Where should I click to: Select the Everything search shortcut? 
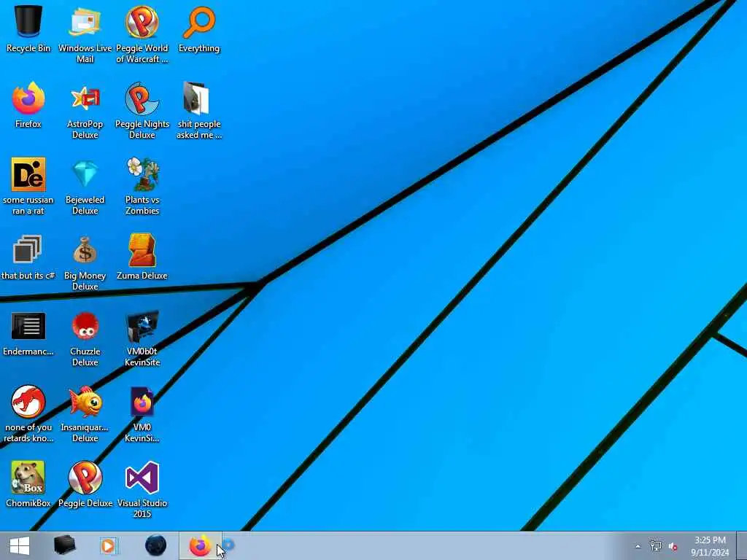[x=199, y=28]
